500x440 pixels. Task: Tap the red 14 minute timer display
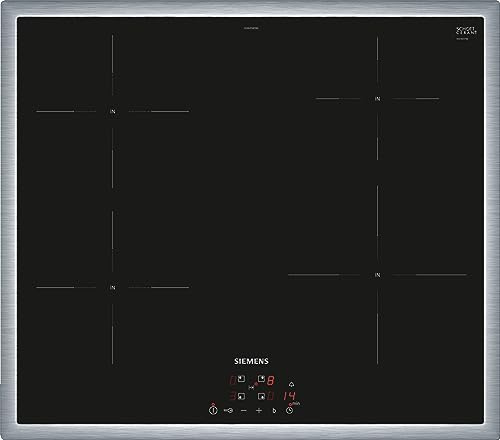point(289,396)
